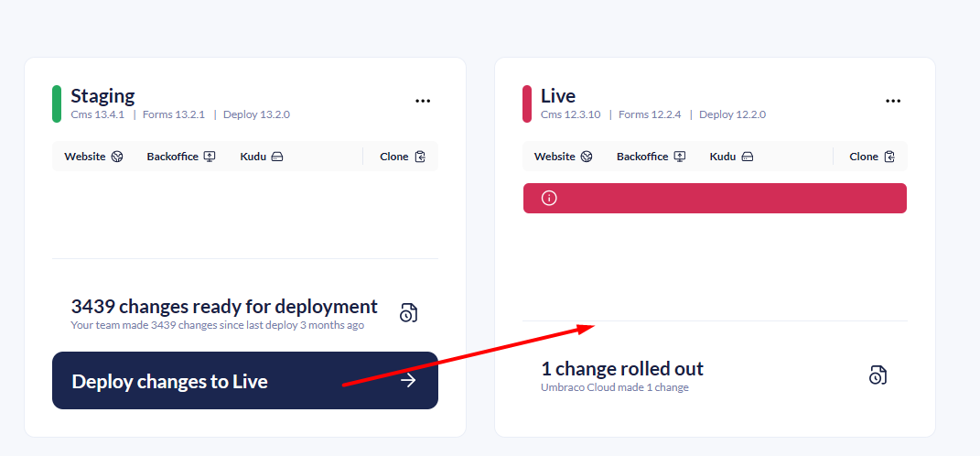Click the Staging Website text link
Screen dimensions: 980x456
tap(85, 157)
